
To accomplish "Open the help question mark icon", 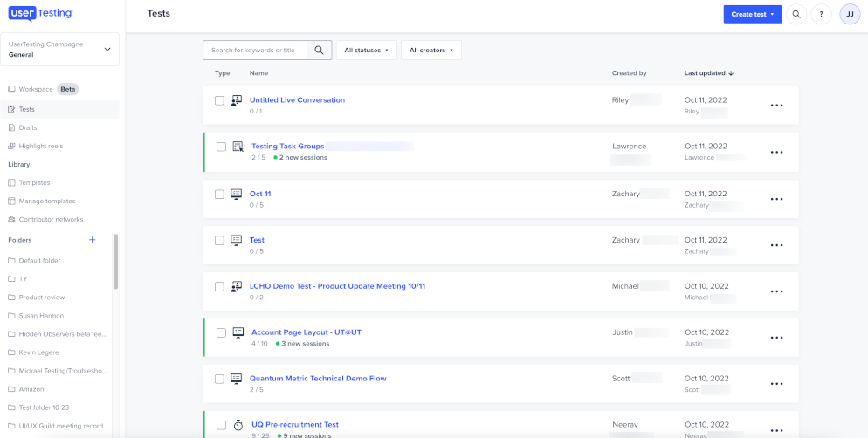I will (x=821, y=14).
